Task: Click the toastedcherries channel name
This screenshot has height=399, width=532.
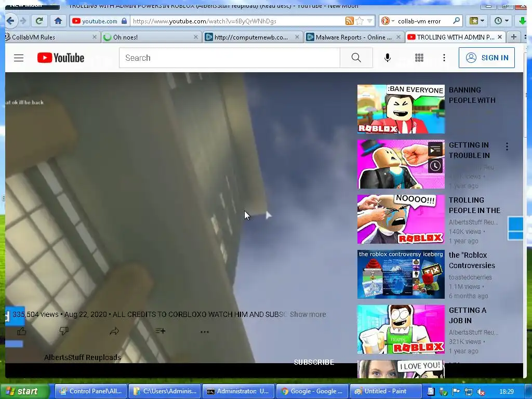Action: pos(470,277)
